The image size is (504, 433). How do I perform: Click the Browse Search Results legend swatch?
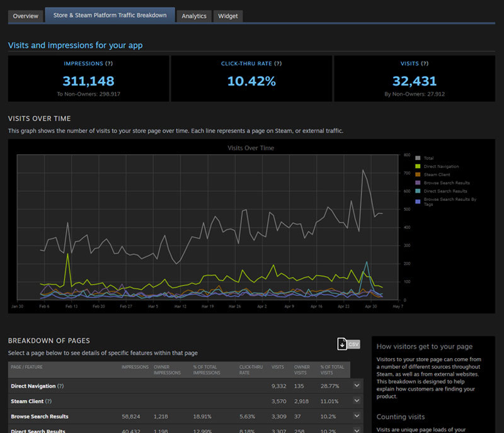click(x=419, y=183)
